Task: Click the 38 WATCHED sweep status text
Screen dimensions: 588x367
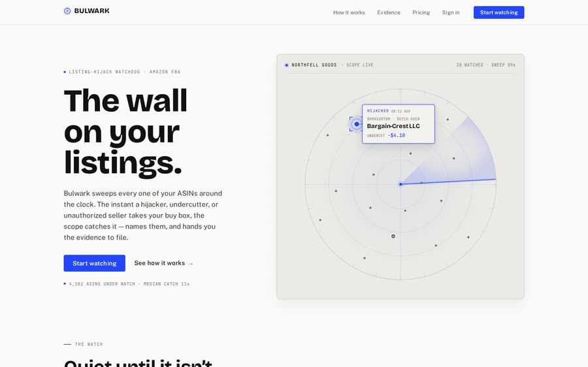Action: pos(485,65)
